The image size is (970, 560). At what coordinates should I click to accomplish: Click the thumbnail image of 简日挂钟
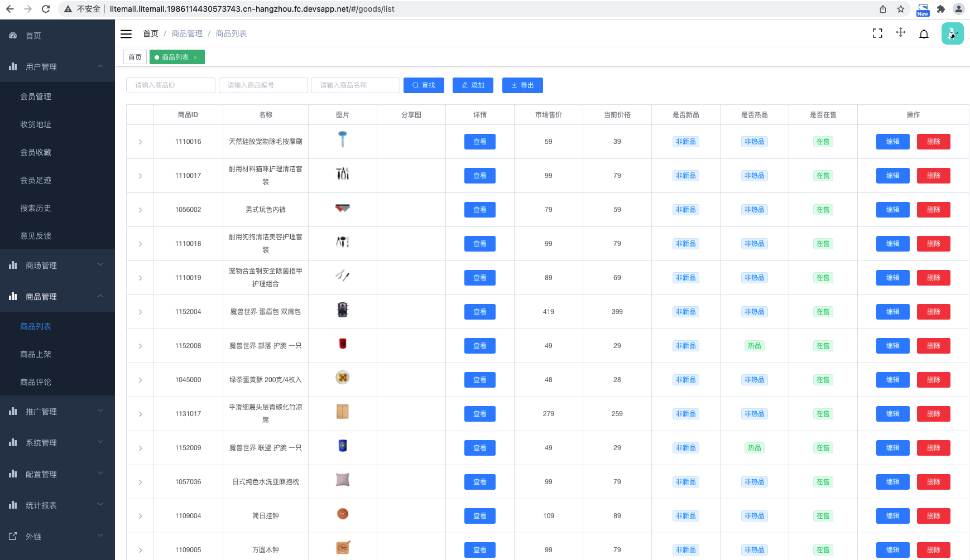point(342,514)
